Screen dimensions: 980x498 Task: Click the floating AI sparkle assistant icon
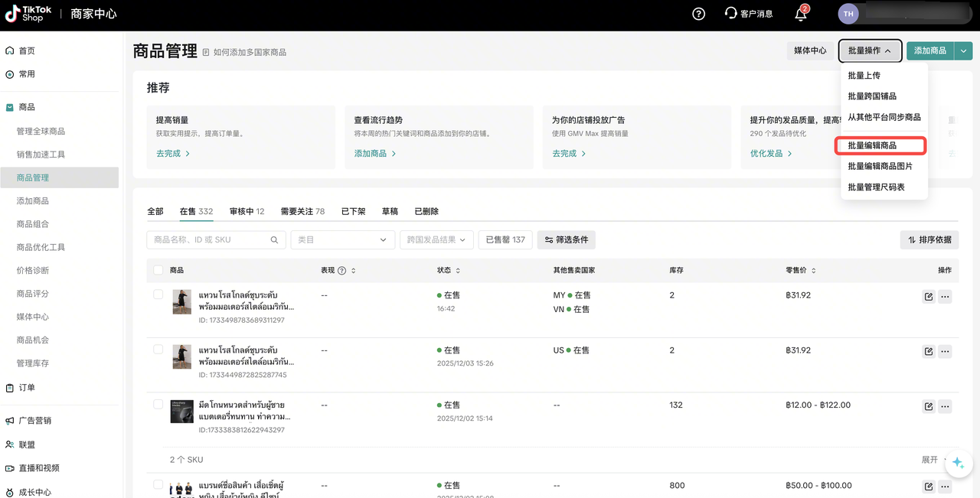tap(958, 464)
